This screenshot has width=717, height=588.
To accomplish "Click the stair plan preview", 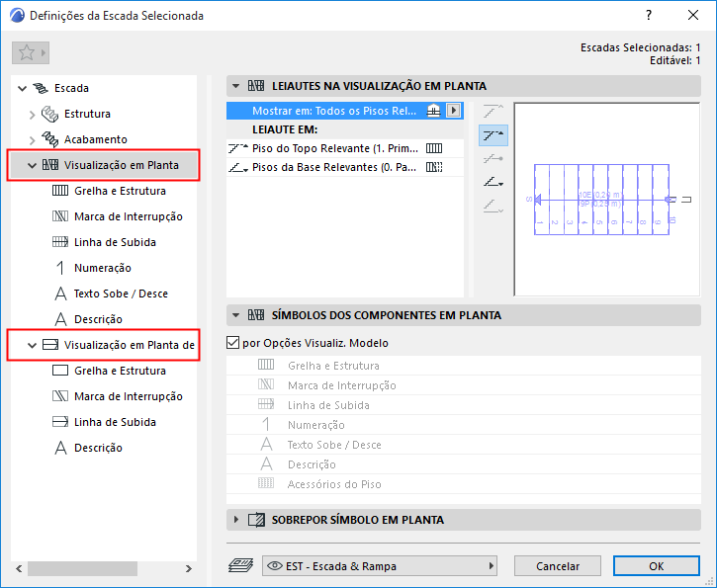I will (607, 200).
